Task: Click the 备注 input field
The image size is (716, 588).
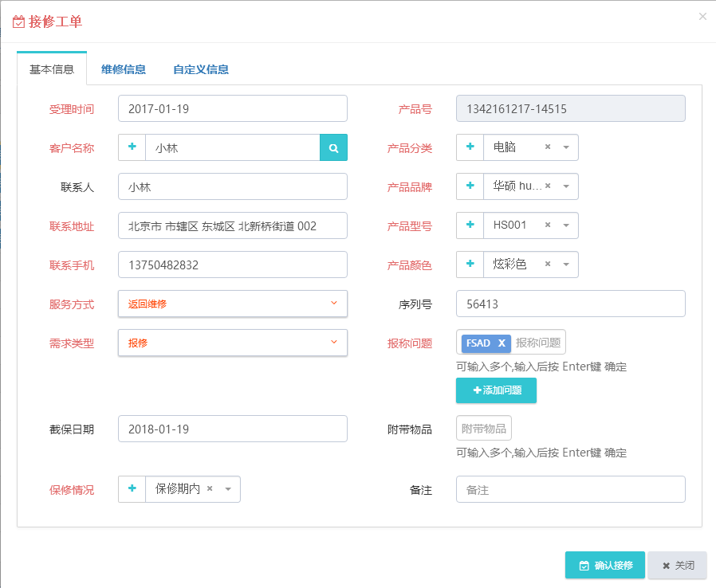Action: (570, 489)
